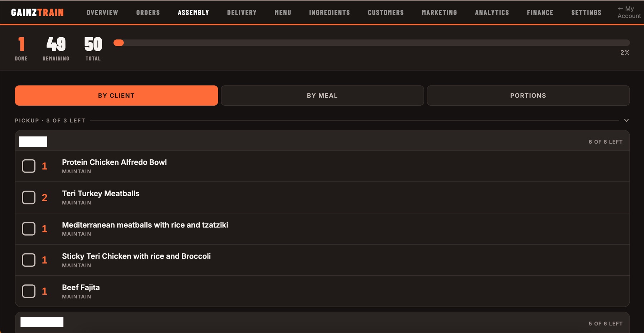
Task: Switch to Portions view
Action: pyautogui.click(x=528, y=96)
